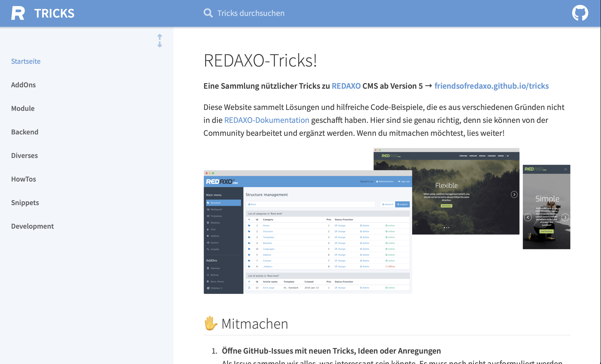This screenshot has width=601, height=364.
Task: Select Startseite in the sidebar
Action: click(26, 61)
